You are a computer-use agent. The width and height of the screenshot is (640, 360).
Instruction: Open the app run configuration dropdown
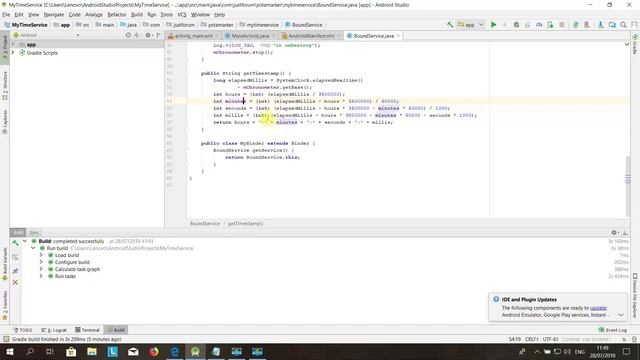pos(471,25)
